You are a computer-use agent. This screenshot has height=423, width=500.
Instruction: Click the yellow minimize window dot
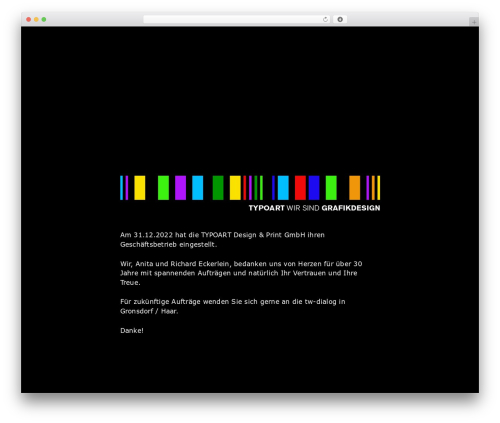point(36,20)
